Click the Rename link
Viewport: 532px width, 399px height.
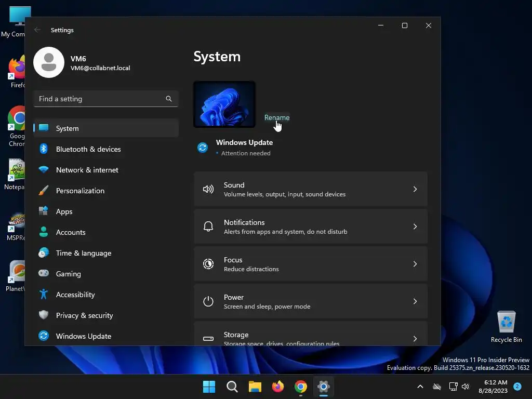(x=277, y=117)
